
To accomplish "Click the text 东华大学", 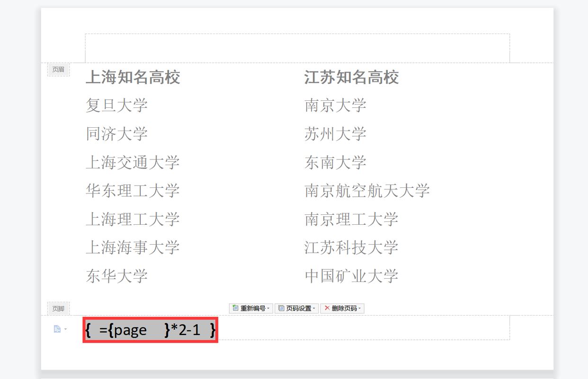I will (116, 276).
